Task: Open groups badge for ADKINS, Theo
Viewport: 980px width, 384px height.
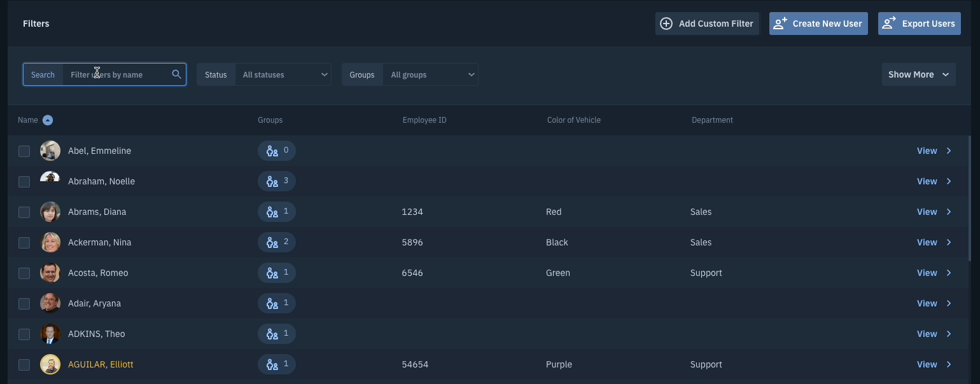Action: click(x=277, y=334)
